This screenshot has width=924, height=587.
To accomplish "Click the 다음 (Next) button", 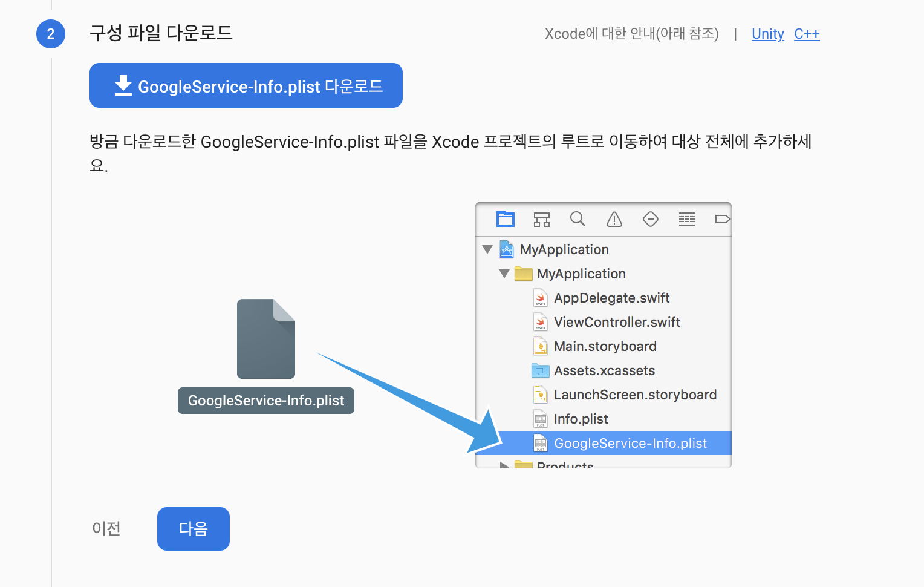I will (194, 529).
